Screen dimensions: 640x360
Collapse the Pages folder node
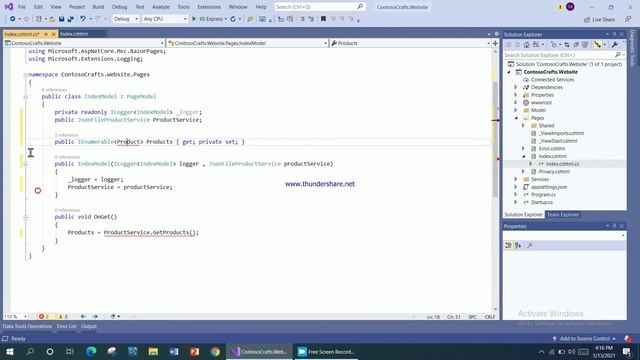pos(516,118)
